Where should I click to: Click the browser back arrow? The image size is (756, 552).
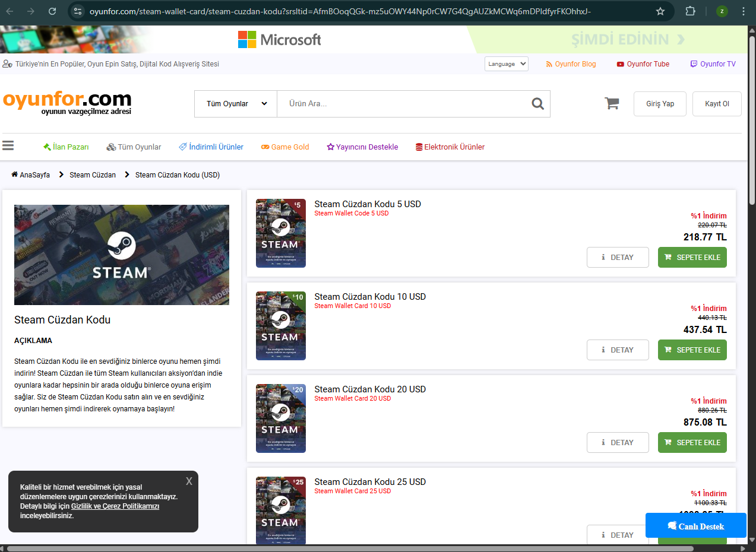point(10,11)
